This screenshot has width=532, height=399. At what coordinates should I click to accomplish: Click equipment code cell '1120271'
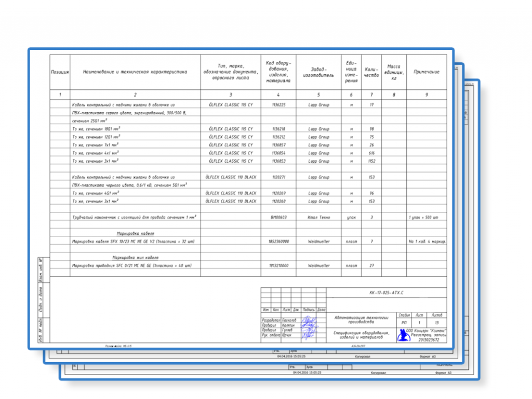coord(278,177)
